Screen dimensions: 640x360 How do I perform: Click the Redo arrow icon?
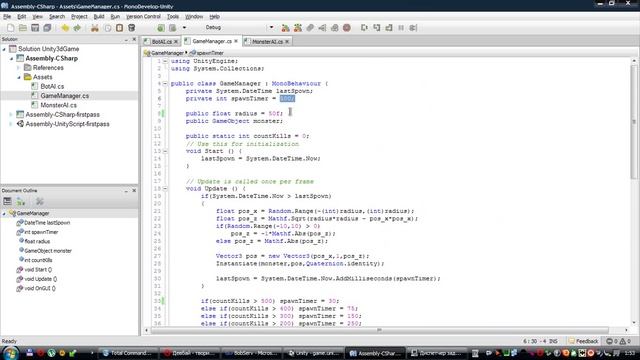tap(77, 28)
